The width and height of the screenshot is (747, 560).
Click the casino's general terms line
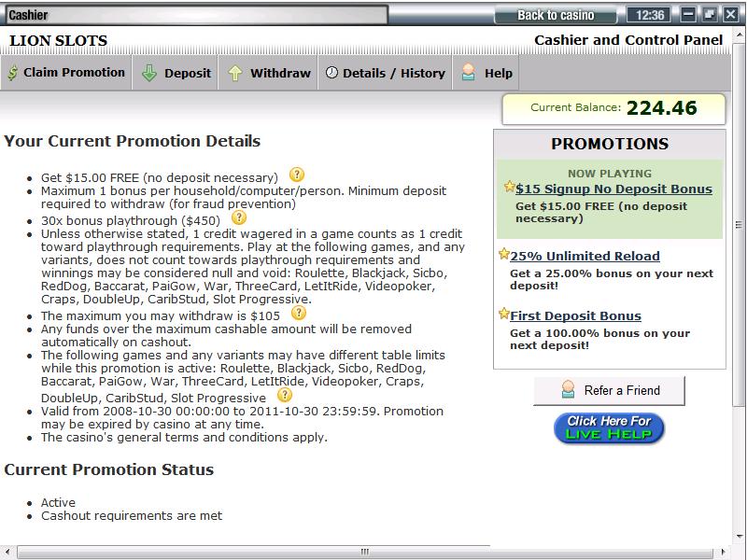(184, 437)
